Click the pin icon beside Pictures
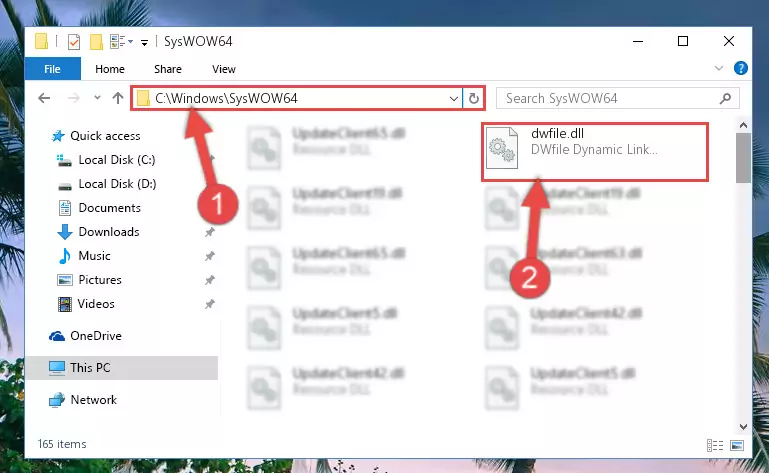 tap(209, 280)
